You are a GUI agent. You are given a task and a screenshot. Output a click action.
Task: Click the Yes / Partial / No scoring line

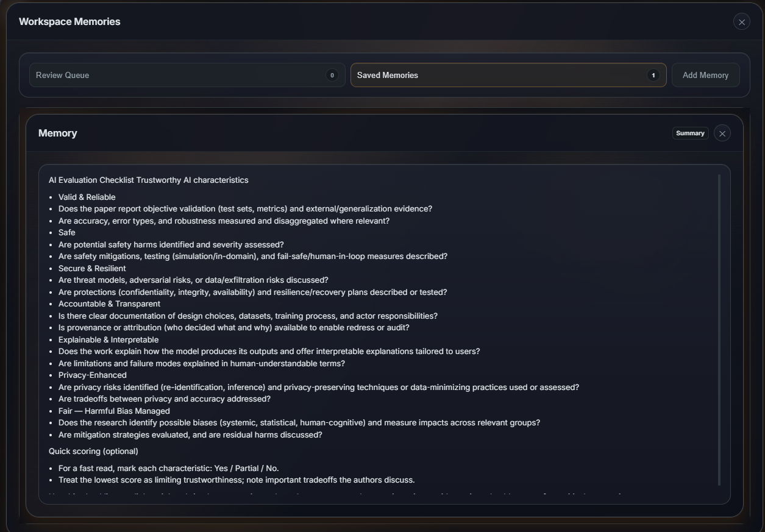point(168,469)
